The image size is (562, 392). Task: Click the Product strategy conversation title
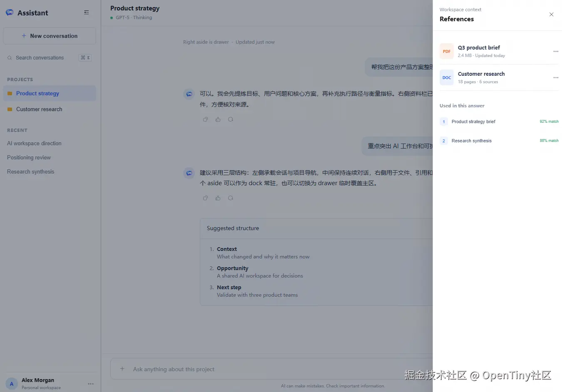135,8
